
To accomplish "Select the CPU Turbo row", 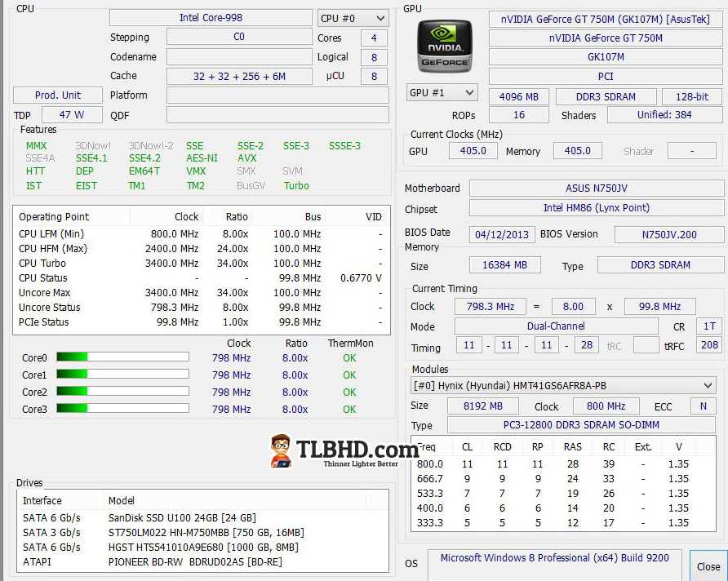I will (201, 263).
